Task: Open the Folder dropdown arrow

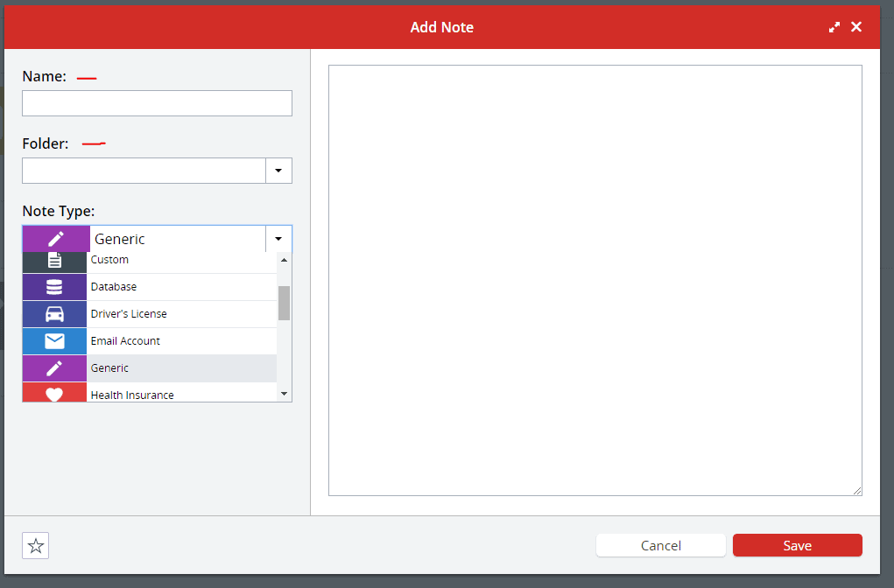Action: click(x=278, y=171)
